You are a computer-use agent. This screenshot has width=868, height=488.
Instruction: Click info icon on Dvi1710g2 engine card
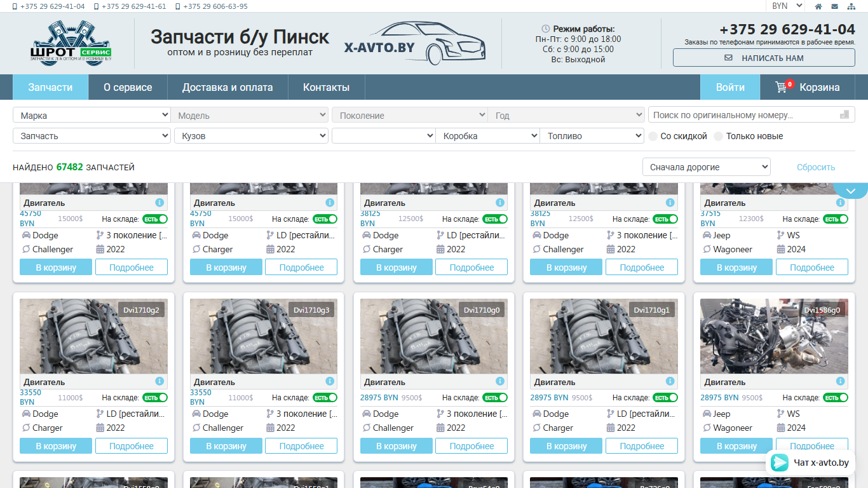point(159,381)
